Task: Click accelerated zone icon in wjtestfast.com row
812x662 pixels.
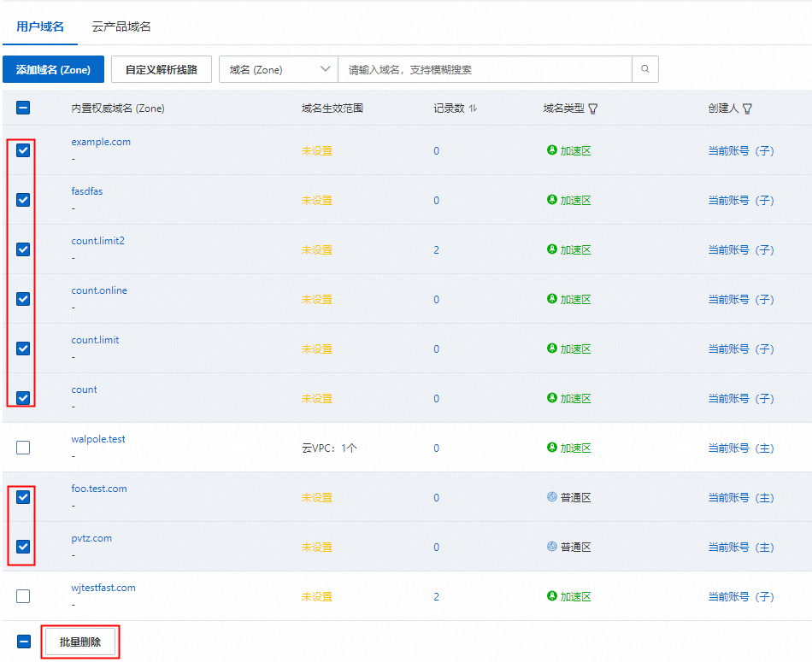Action: coord(552,596)
